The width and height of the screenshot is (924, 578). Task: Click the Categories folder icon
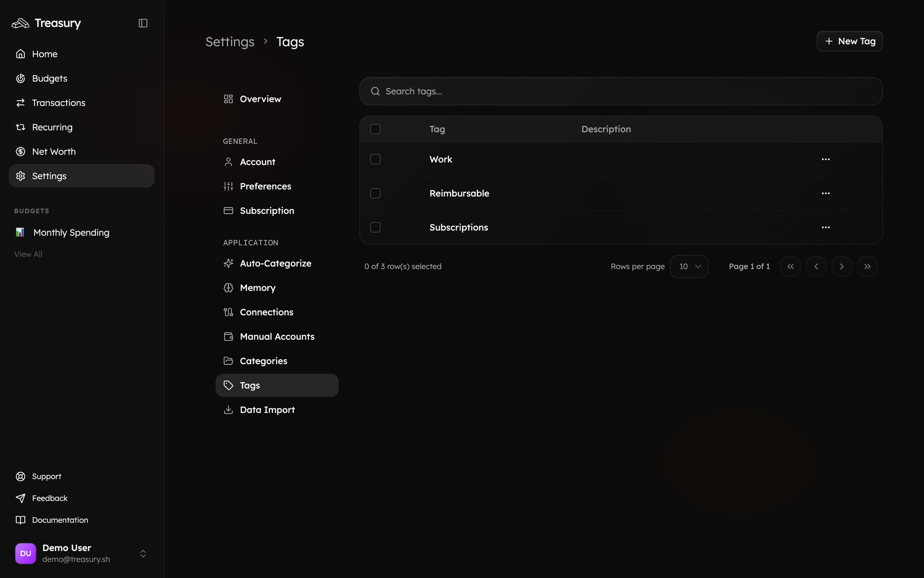228,361
